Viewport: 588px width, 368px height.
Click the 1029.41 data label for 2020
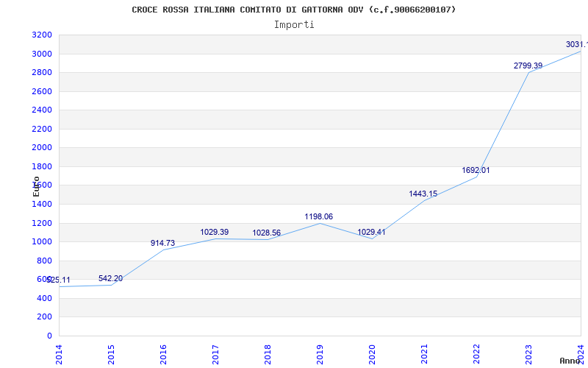371,232
